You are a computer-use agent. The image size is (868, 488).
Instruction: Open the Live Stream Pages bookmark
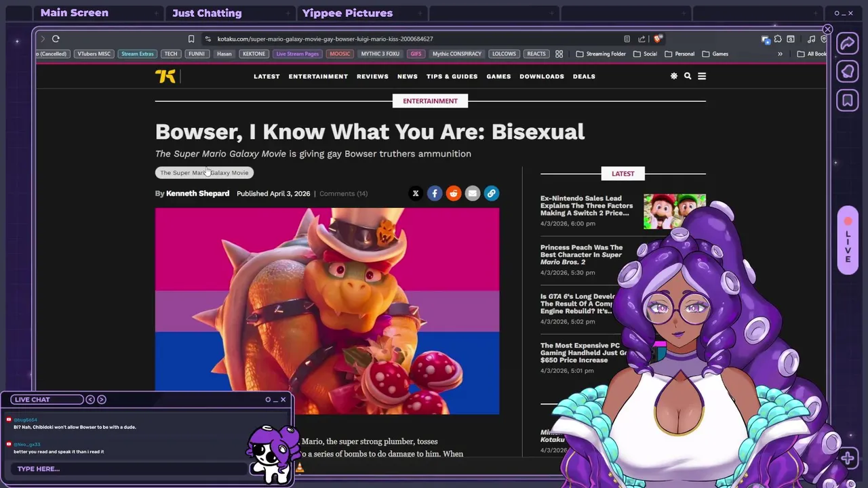coord(298,54)
